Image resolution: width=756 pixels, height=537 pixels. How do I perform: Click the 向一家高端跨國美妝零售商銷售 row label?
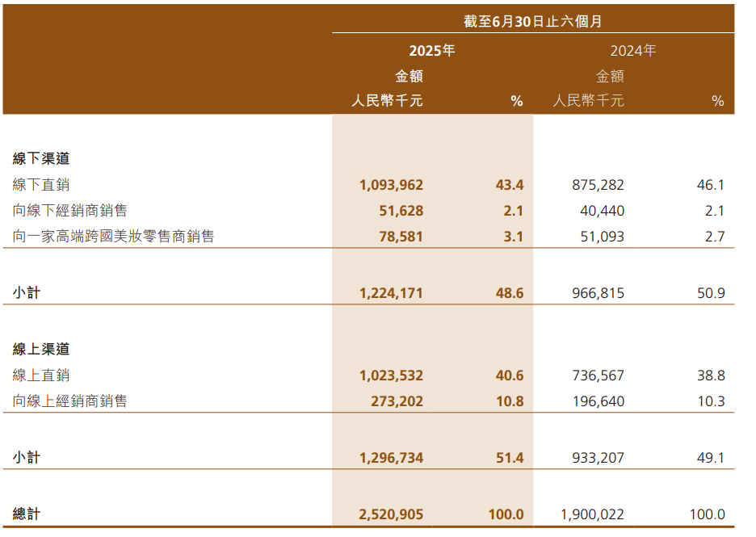(x=114, y=237)
